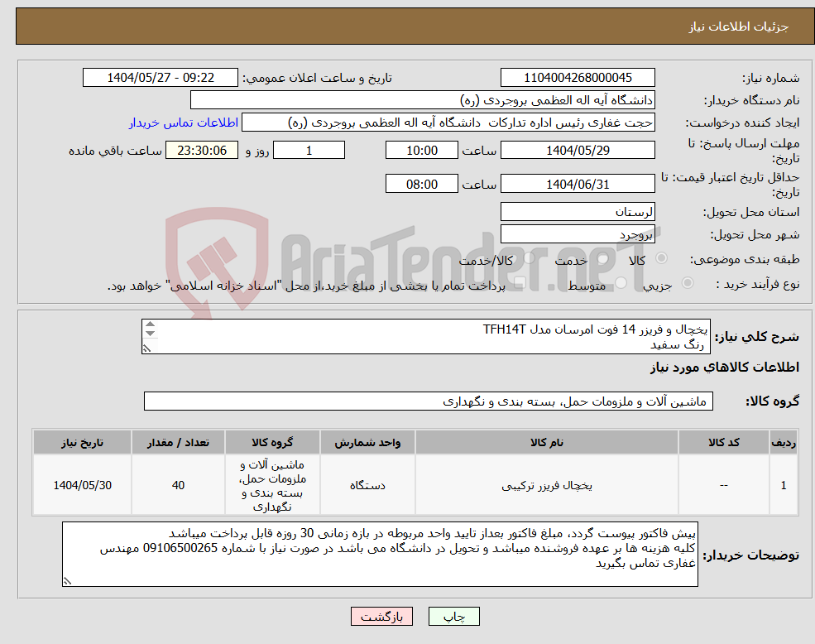This screenshot has height=644, width=815.
Task: Select the جزیی purchase type radio
Action: [x=687, y=283]
